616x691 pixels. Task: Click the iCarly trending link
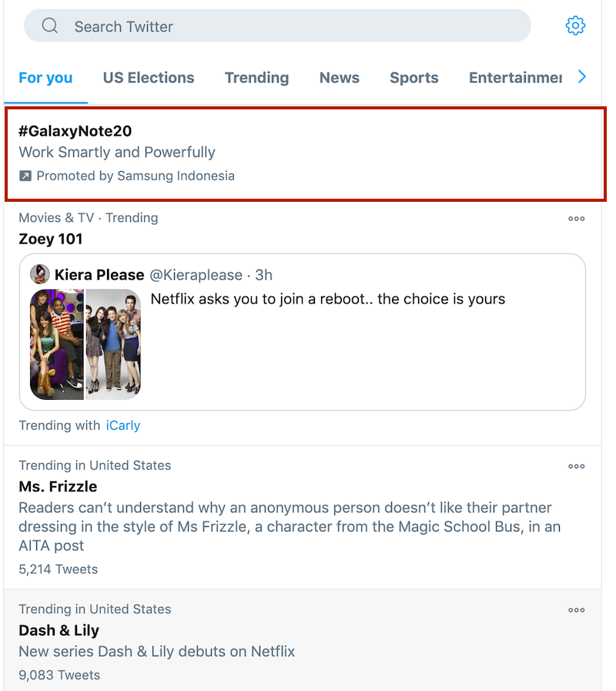123,425
